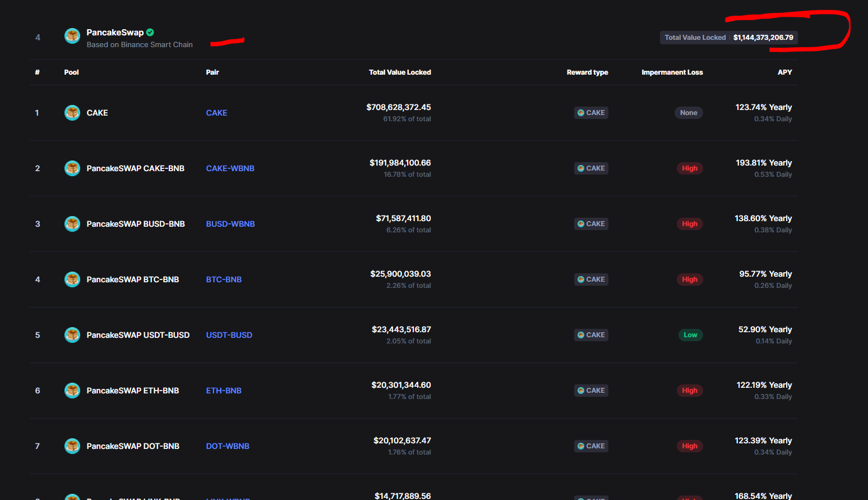Click the CAKE pool pancake icon

(x=72, y=113)
